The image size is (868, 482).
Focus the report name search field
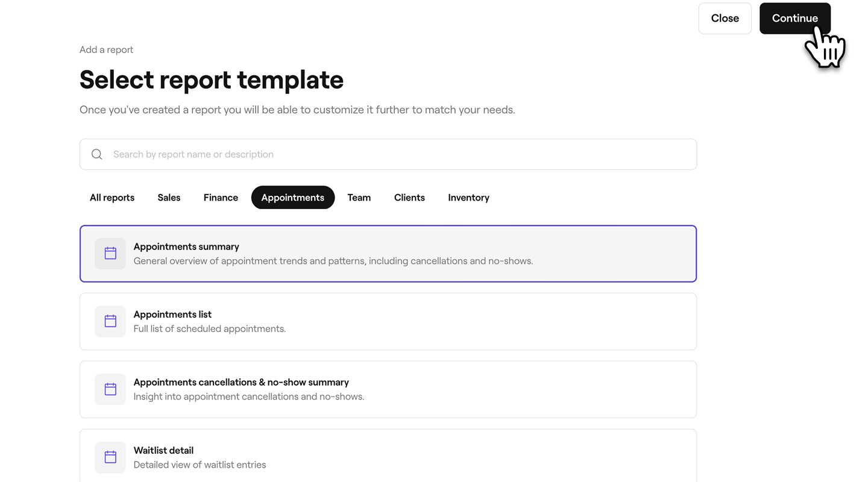(398, 154)
